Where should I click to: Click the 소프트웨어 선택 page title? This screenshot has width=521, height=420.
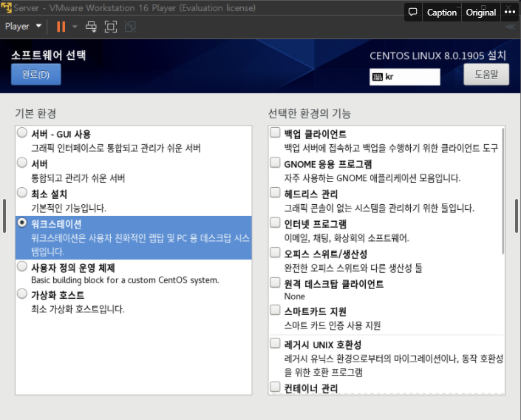click(x=49, y=55)
